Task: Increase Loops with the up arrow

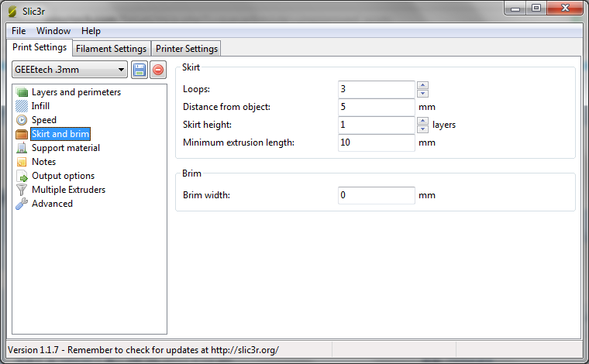Action: click(x=422, y=85)
